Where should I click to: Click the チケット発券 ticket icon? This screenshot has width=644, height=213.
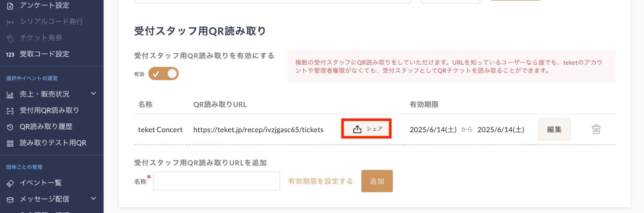[10, 38]
